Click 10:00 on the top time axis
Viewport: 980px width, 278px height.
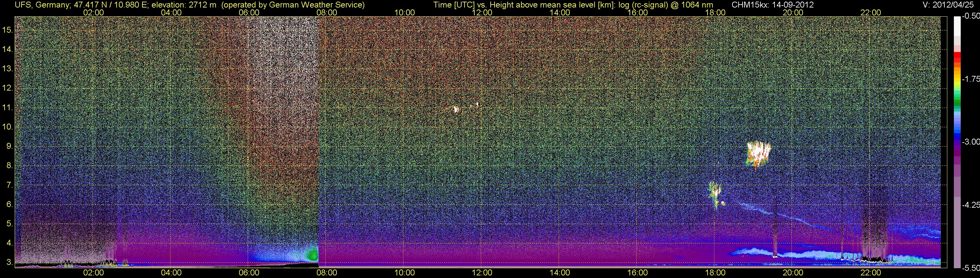404,12
